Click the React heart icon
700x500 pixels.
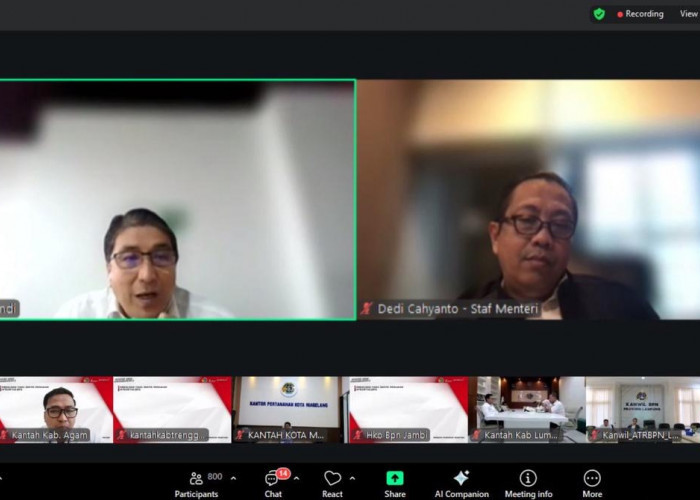point(332,480)
